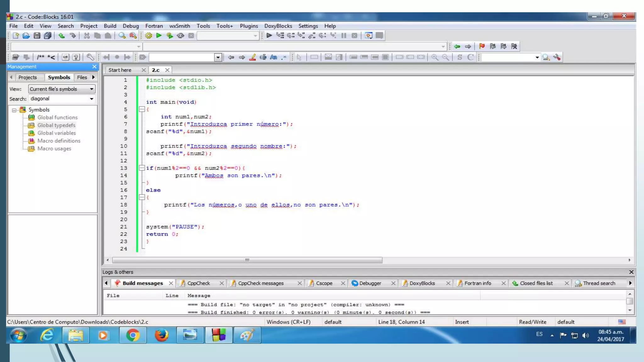644x362 pixels.
Task: Toggle regex search option icon
Action: tap(284, 57)
